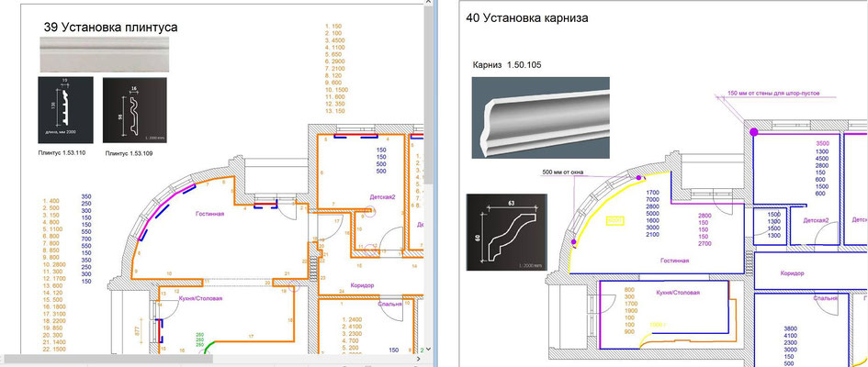Click the yellow boxed label in Гостиная
The height and width of the screenshot is (367, 868).
[x=615, y=220]
